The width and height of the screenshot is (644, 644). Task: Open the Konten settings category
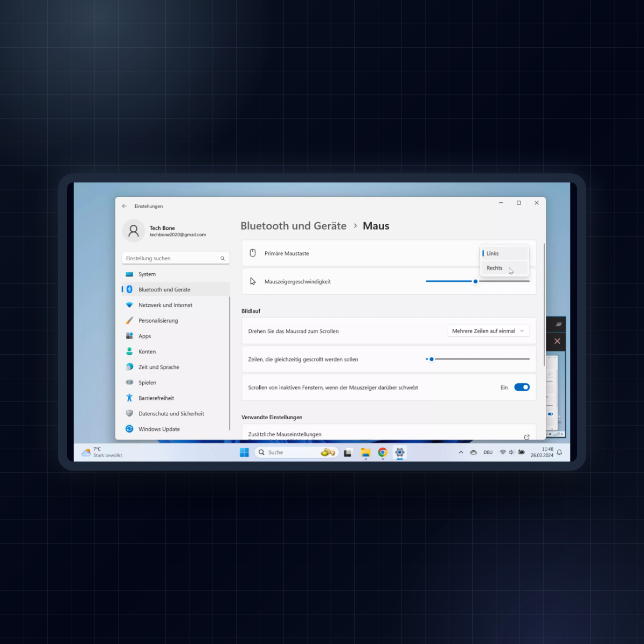(175, 352)
